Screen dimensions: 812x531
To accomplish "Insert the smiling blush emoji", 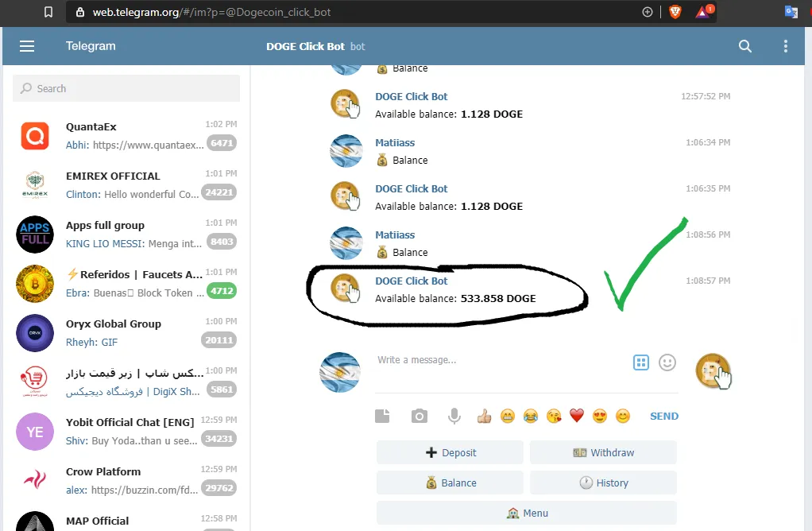I will coord(622,416).
